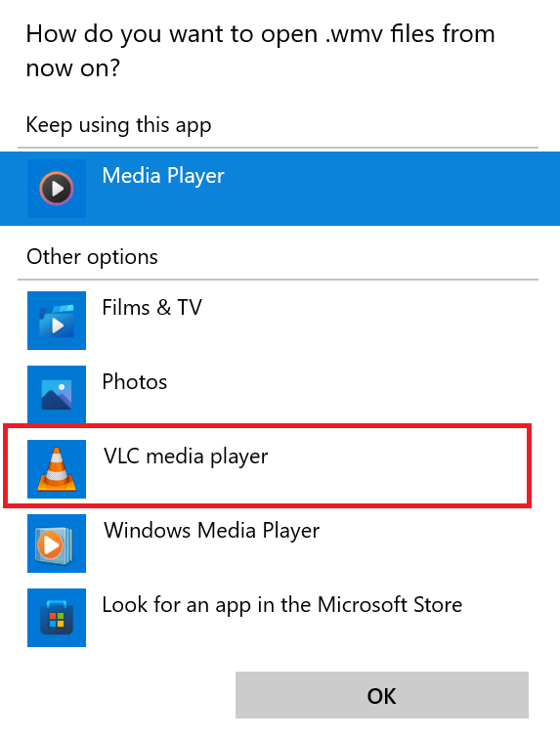This screenshot has height=740, width=560.
Task: Click the Photos app icon
Action: point(57,395)
